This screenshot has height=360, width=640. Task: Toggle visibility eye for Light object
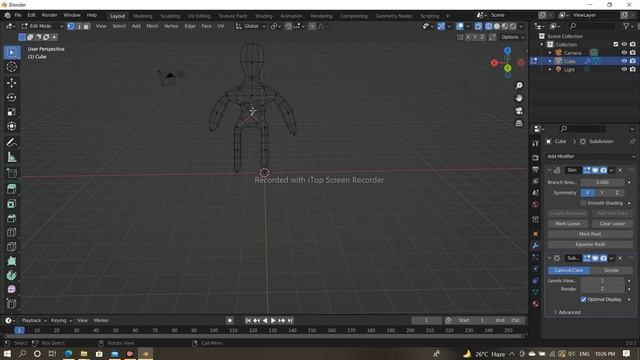[624, 69]
